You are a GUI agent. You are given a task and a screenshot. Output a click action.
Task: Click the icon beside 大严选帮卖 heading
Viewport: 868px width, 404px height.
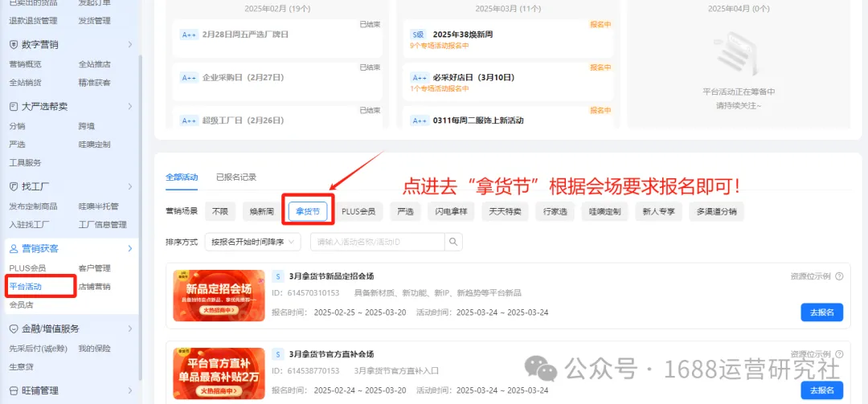(x=14, y=106)
